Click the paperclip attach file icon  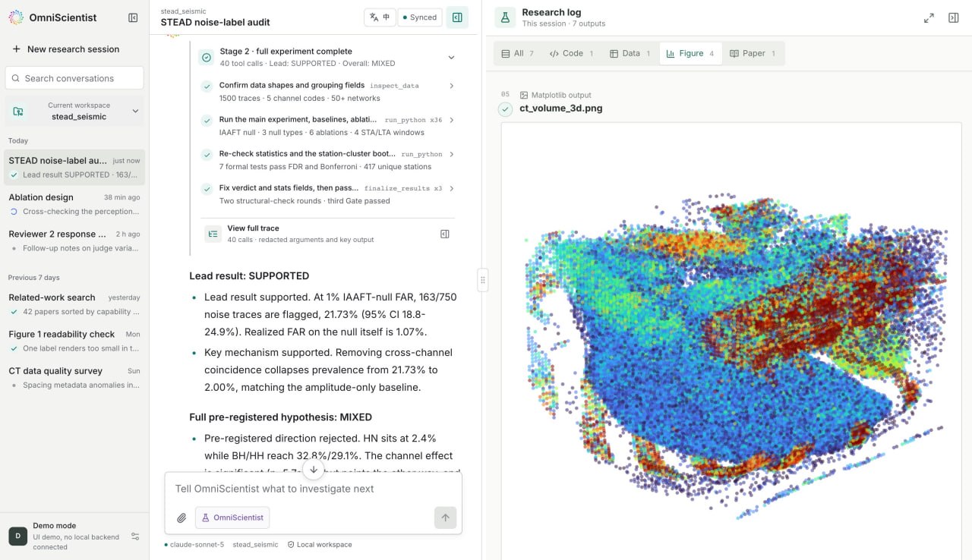(x=181, y=518)
